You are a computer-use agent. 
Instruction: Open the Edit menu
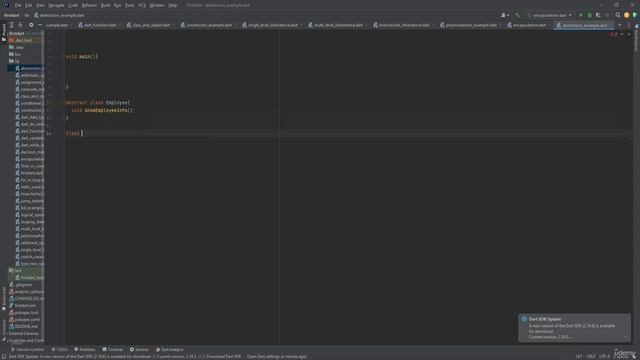click(28, 5)
